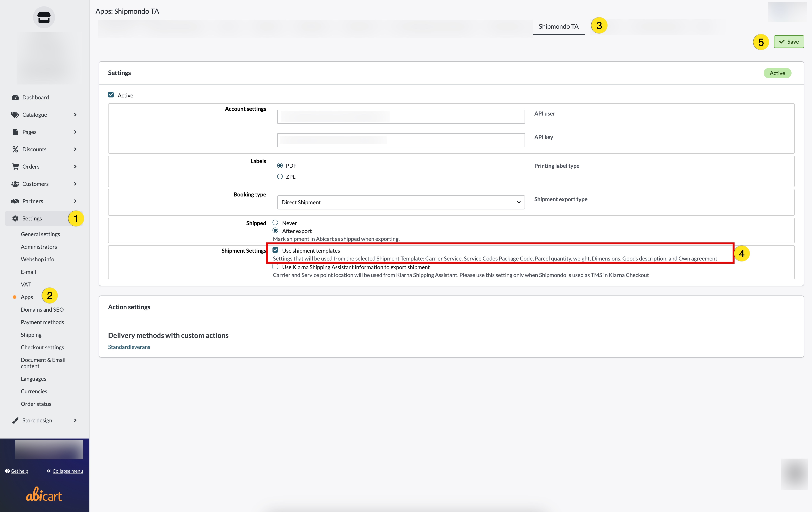812x512 pixels.
Task: Click the Dashboard gauge icon
Action: pyautogui.click(x=15, y=97)
